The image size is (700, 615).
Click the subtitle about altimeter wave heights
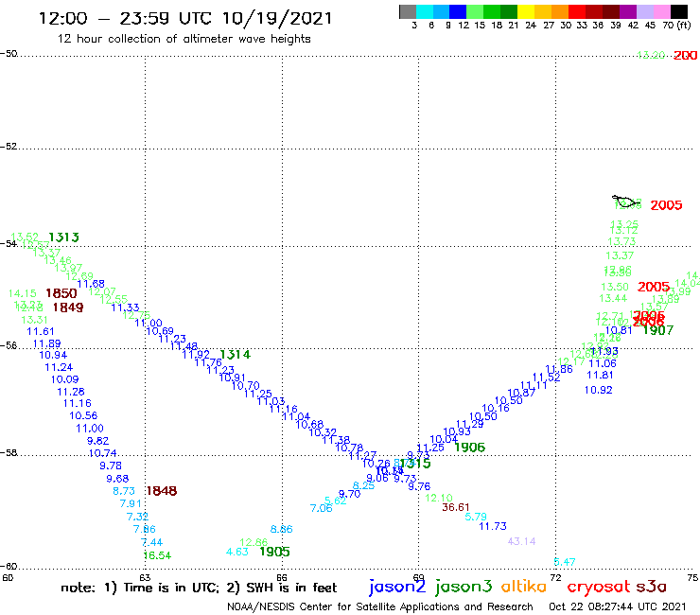pos(184,39)
